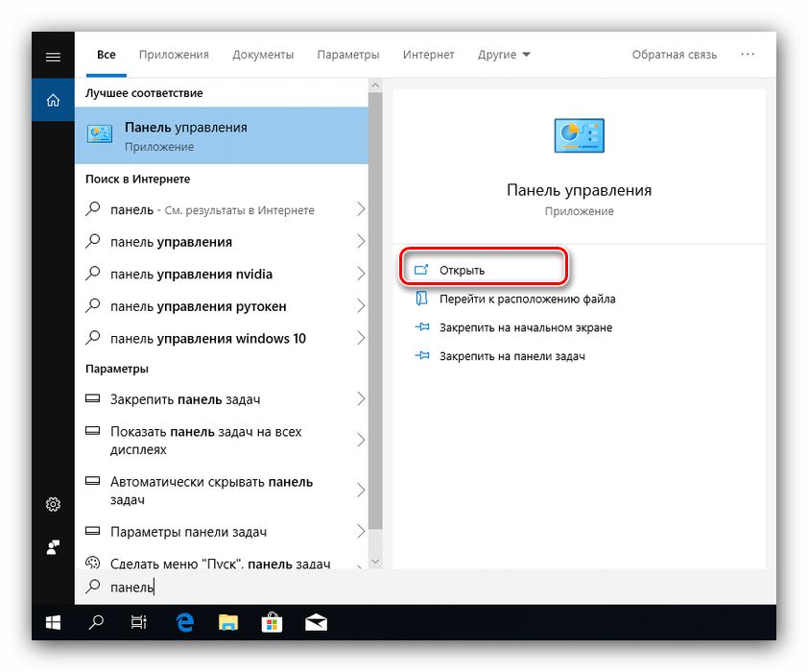This screenshot has height=672, width=808.
Task: Click the hamburger menu icon
Action: pos(53,57)
